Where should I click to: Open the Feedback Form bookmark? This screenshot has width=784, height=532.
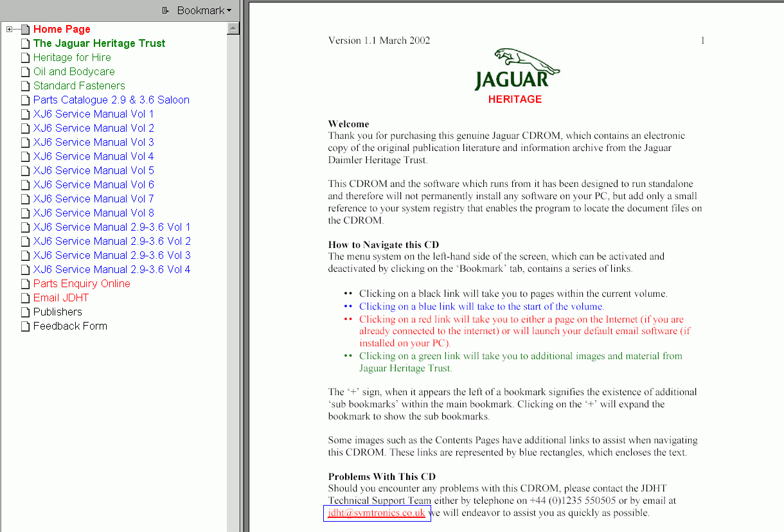(70, 326)
